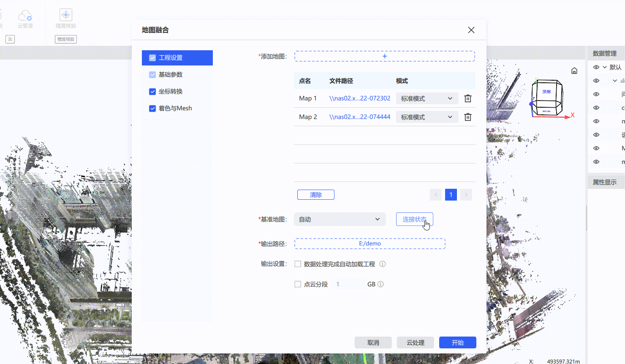Click the 'Map 2' name cell
The height and width of the screenshot is (364, 625).
point(308,117)
